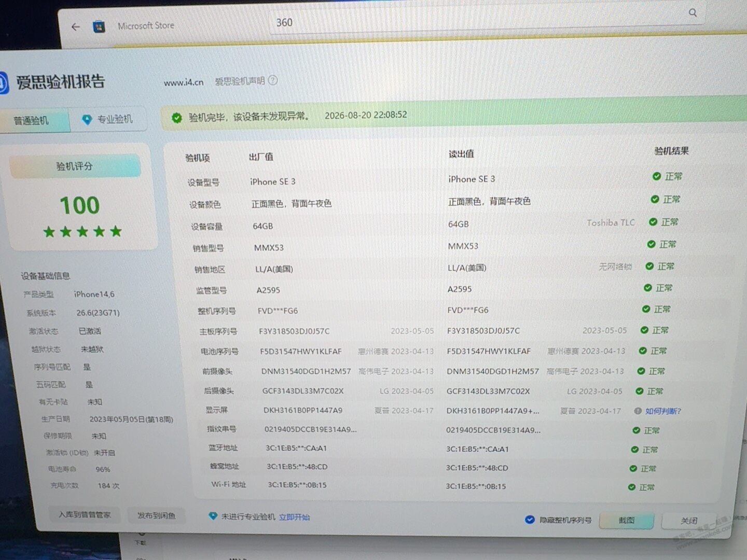Select factory rear camera serial GCF3143DL33M7C02X
This screenshot has height=560, width=747.
pyautogui.click(x=303, y=391)
